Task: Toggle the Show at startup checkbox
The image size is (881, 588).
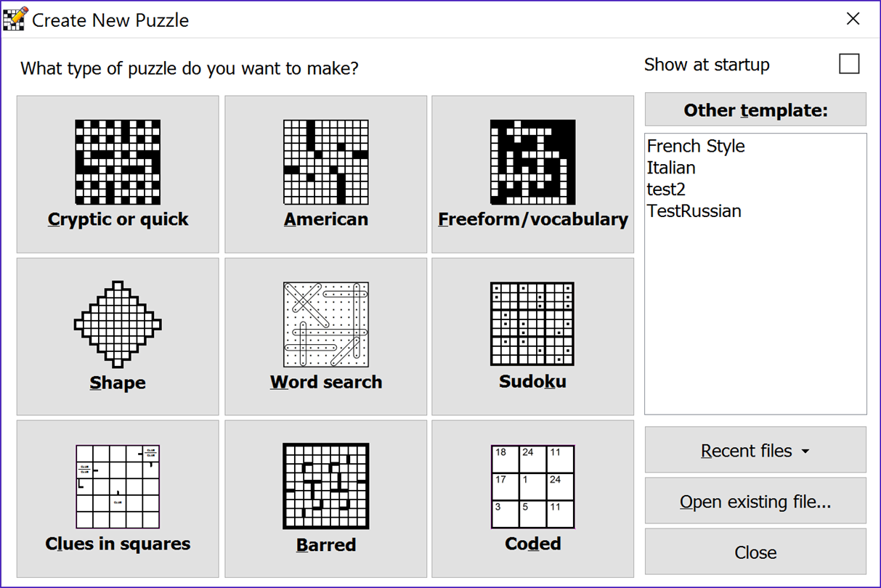Action: [849, 64]
